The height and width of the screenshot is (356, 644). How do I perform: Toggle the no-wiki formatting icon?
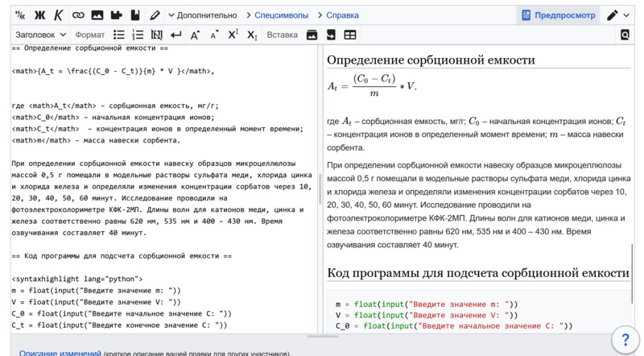(x=156, y=35)
